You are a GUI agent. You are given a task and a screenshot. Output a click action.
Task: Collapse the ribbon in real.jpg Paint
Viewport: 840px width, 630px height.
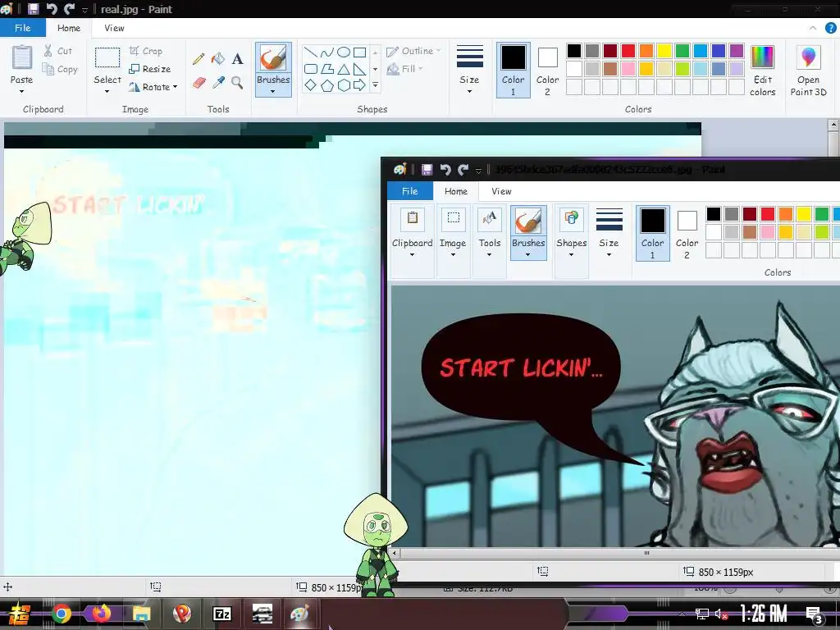(x=813, y=28)
